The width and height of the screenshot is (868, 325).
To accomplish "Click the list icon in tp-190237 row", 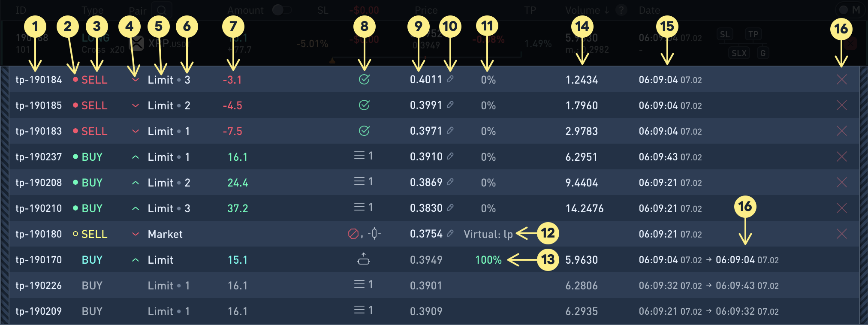I will (359, 156).
